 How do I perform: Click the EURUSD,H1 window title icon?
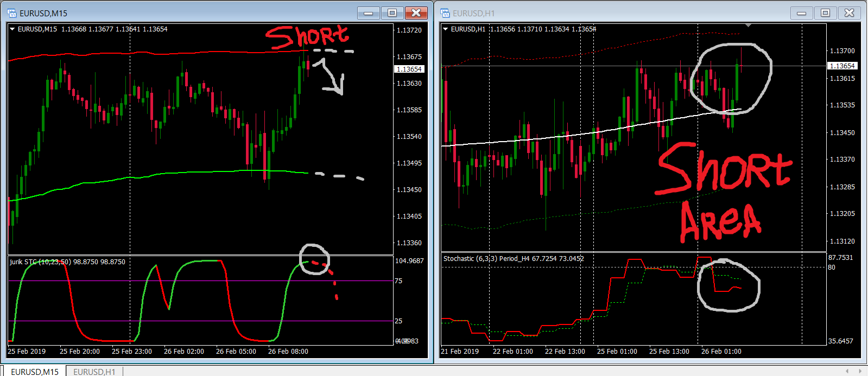tap(445, 13)
